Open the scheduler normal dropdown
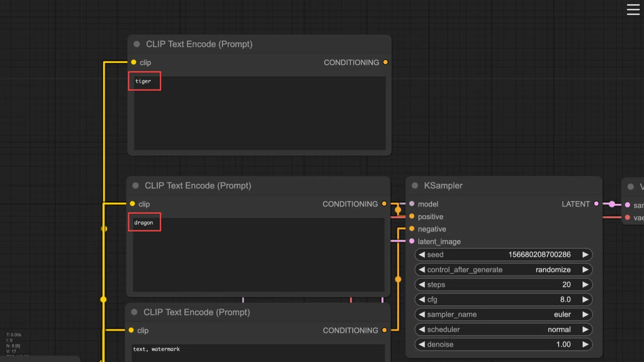644x362 pixels. 503,329
